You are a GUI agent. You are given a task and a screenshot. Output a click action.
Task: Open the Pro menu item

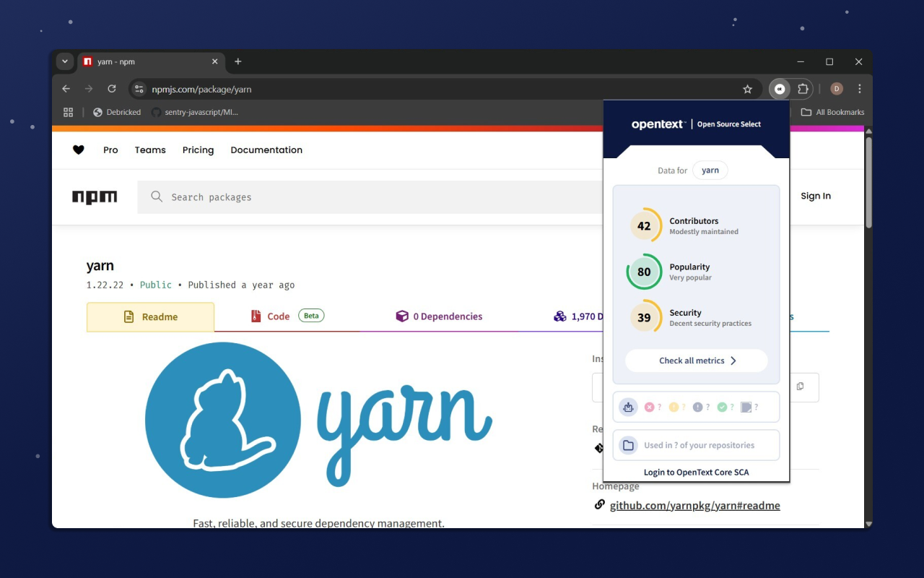click(110, 150)
